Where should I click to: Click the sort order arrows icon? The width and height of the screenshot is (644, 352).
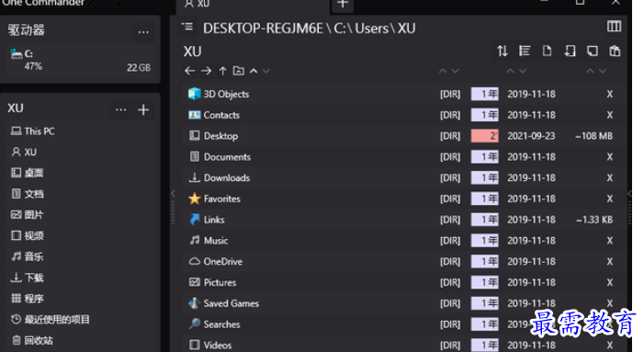point(503,51)
